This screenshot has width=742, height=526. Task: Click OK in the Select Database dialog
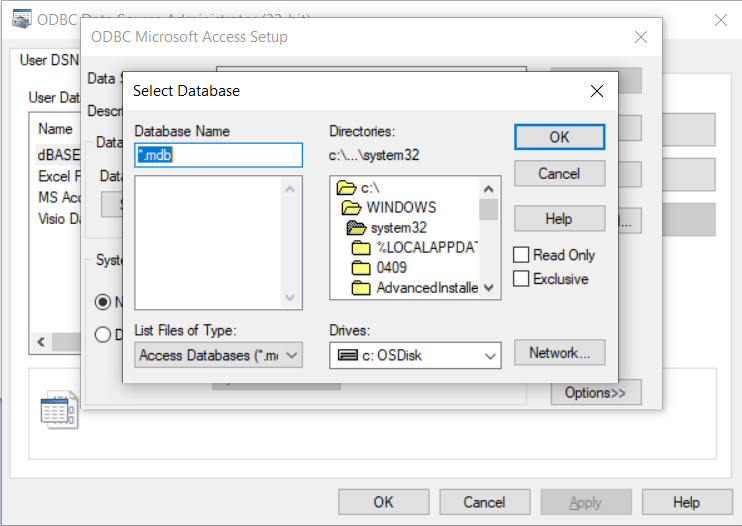[559, 137]
